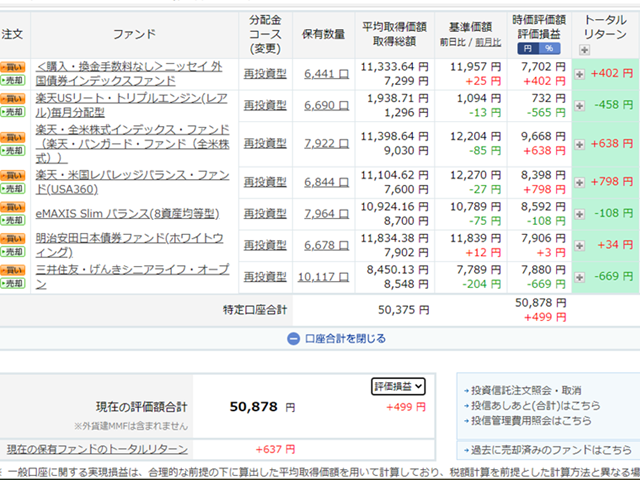The image size is (640, 480).
Task: Click plus icon beside -669 円 total return
Action: point(580,276)
